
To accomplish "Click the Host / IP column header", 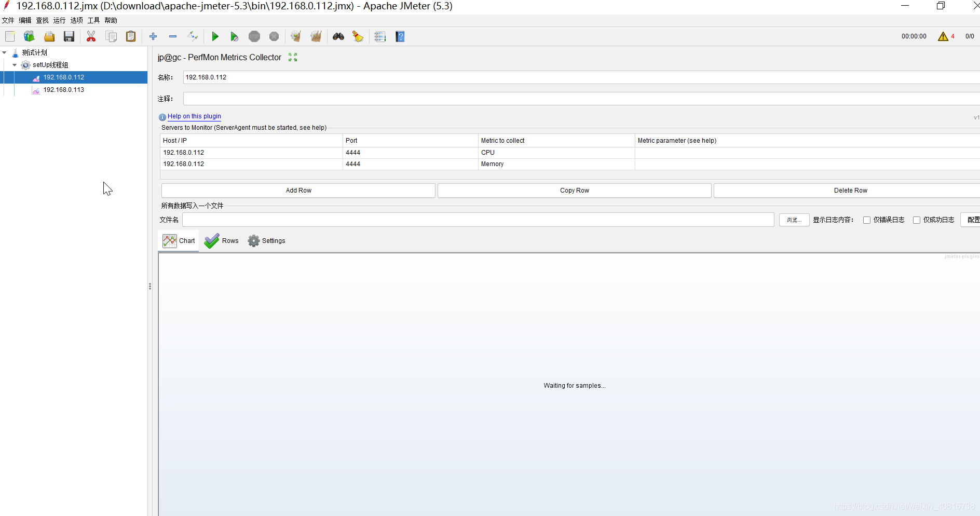I will pyautogui.click(x=252, y=141).
